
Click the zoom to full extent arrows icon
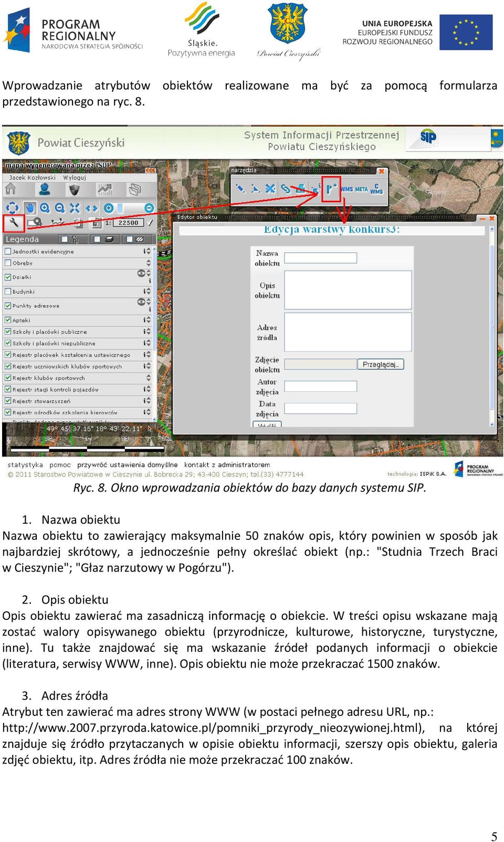(x=75, y=208)
